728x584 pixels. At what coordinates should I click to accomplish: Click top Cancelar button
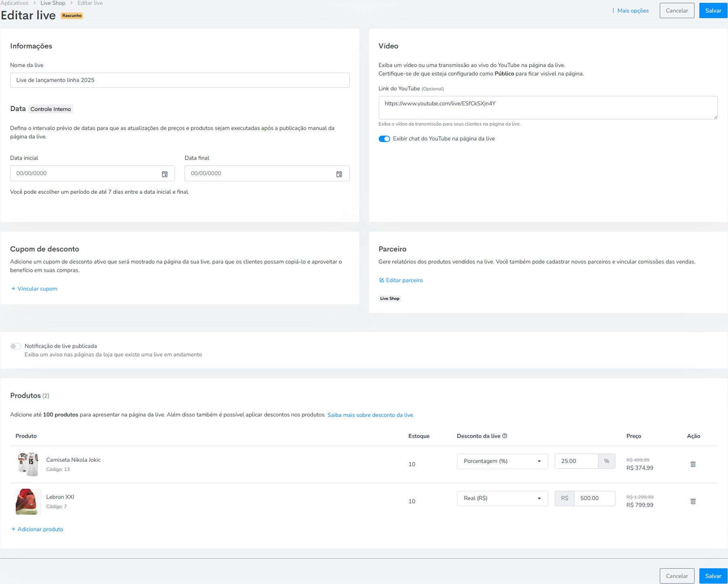(x=677, y=10)
